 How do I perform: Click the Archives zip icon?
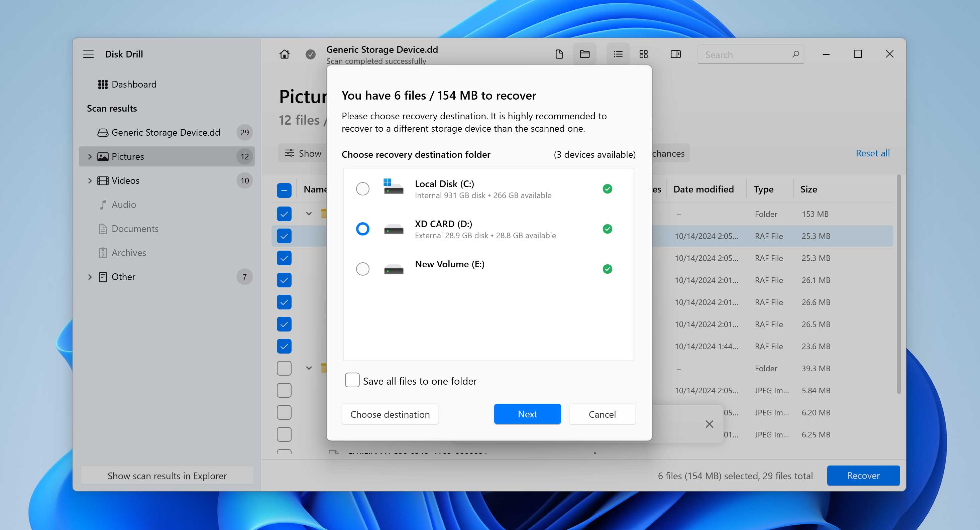[103, 253]
